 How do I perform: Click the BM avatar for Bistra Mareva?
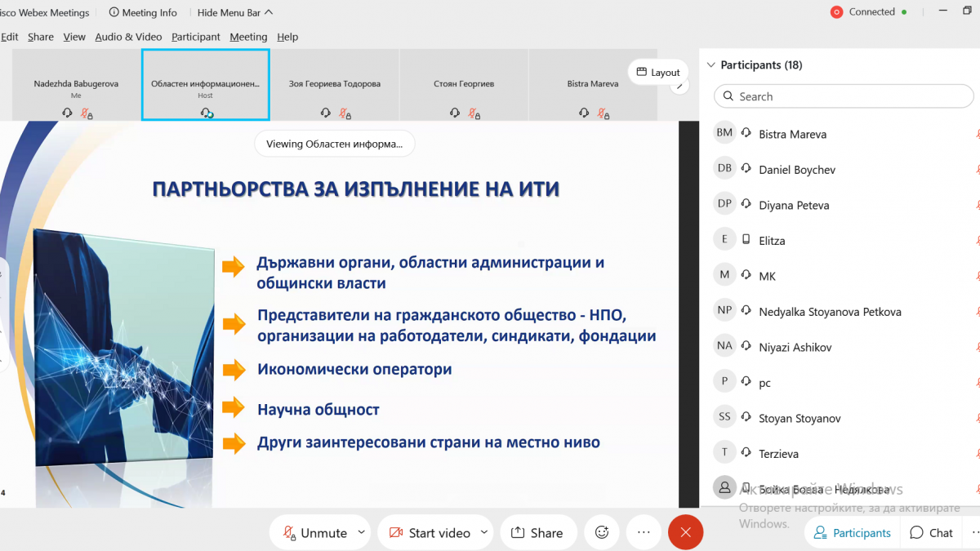(724, 133)
